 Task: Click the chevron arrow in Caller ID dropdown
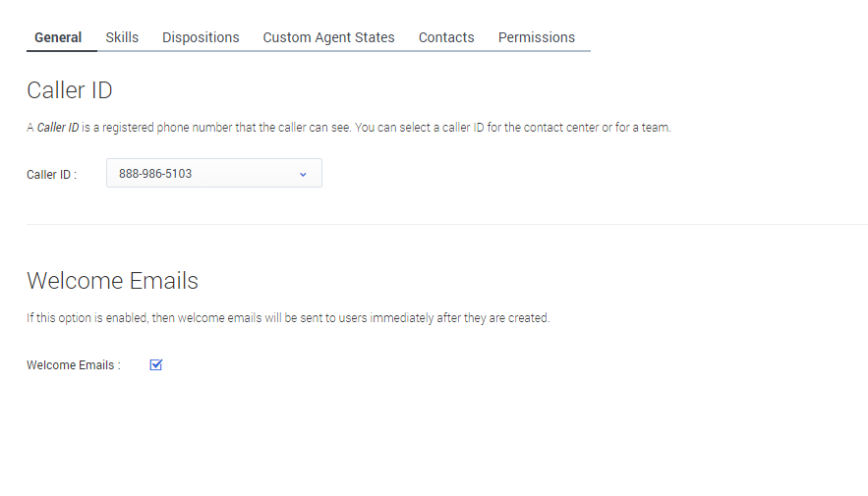point(303,174)
